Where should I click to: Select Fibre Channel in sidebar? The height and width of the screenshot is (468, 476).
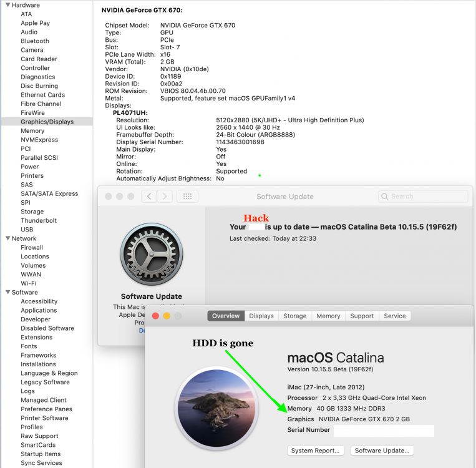pos(41,104)
